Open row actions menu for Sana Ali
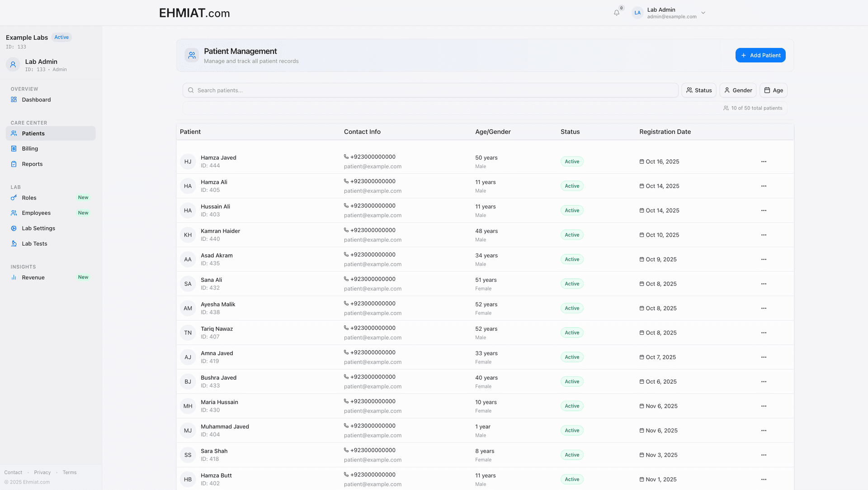The image size is (868, 490). (764, 284)
